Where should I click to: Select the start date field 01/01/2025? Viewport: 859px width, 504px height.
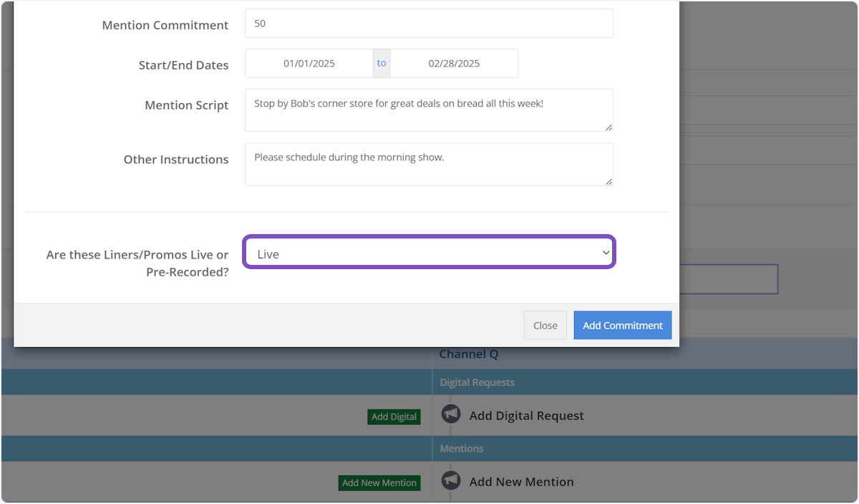309,64
